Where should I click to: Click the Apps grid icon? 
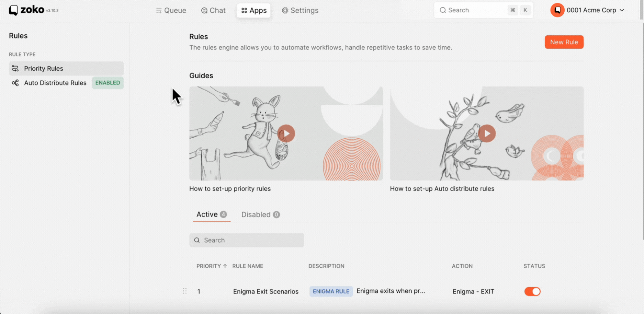click(x=244, y=10)
